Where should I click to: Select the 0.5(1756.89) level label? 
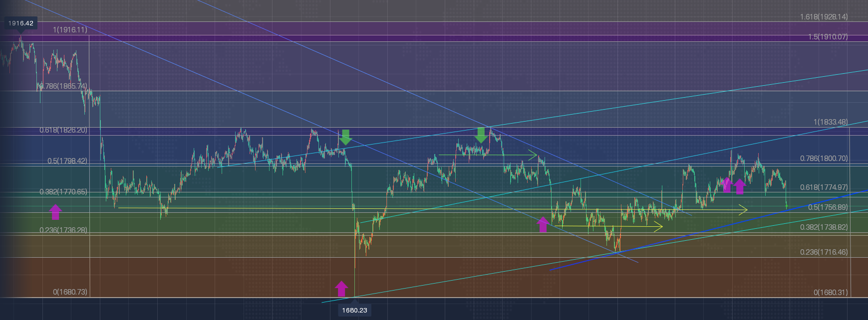(828, 207)
